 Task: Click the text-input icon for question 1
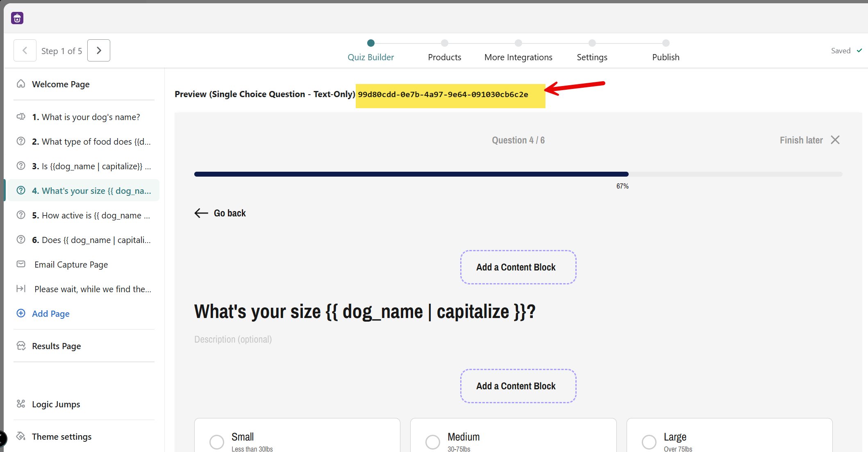click(21, 117)
